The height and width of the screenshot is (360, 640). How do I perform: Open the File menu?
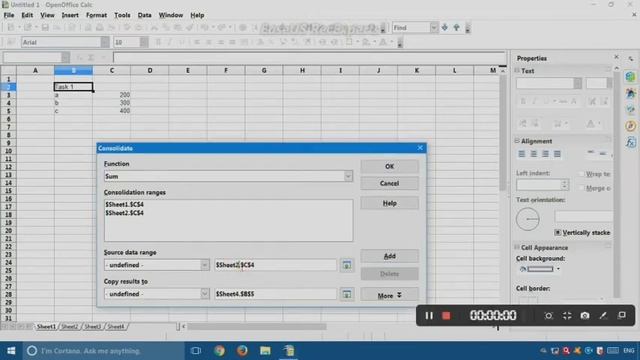pos(9,15)
